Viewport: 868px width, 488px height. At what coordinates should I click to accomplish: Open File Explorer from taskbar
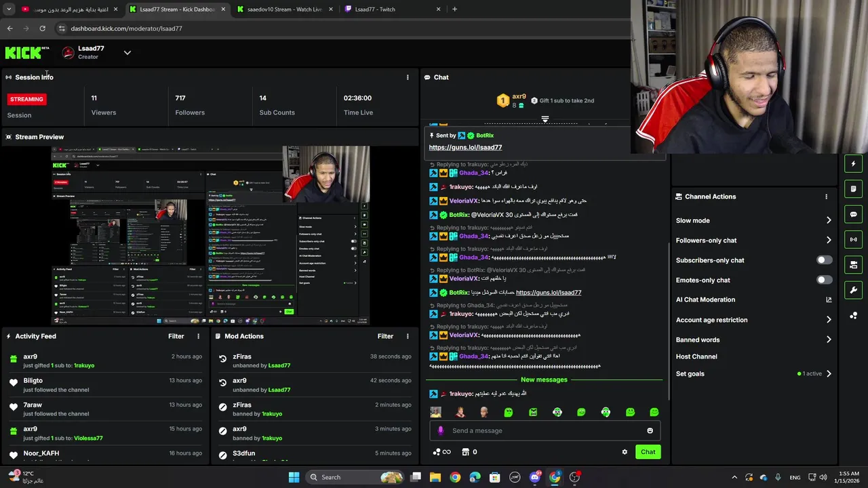(x=435, y=477)
